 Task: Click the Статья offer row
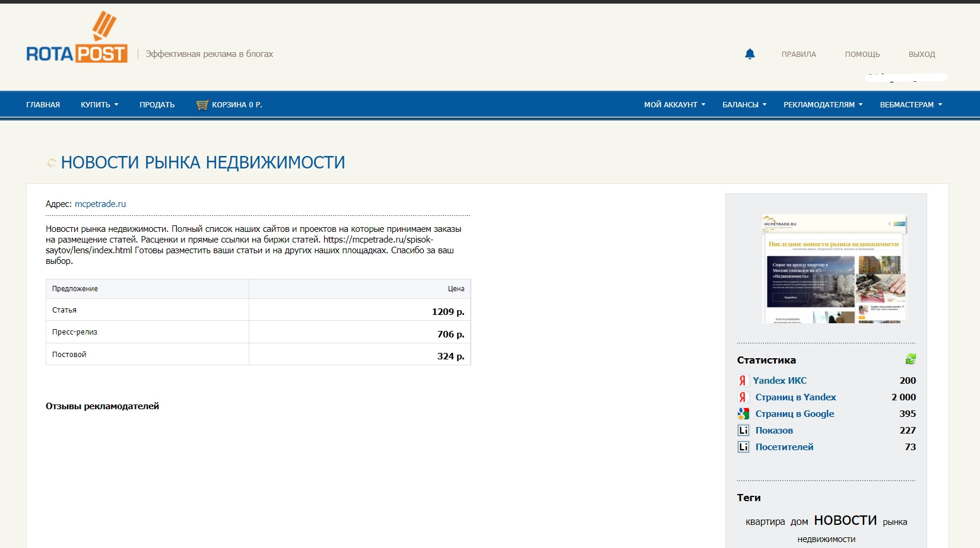[x=258, y=310]
